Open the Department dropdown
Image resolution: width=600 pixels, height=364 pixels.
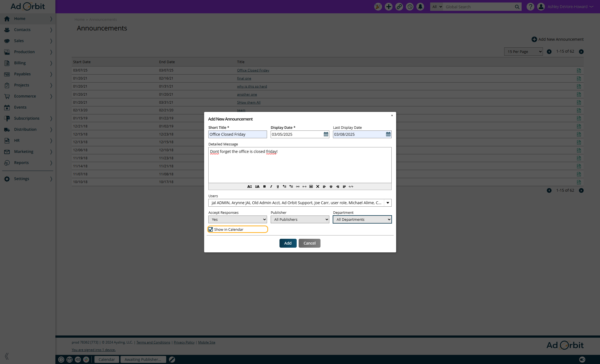pyautogui.click(x=362, y=219)
